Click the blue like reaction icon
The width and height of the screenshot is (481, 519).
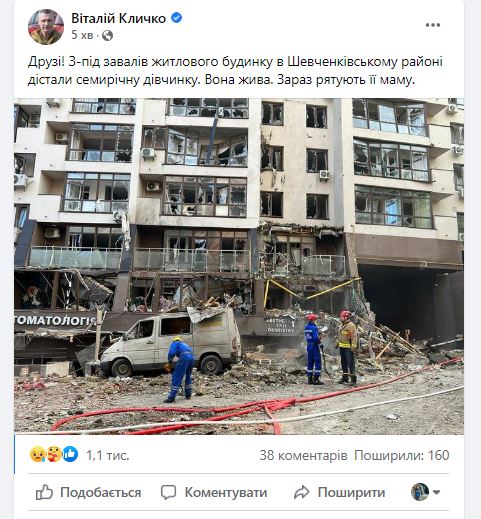coord(70,454)
